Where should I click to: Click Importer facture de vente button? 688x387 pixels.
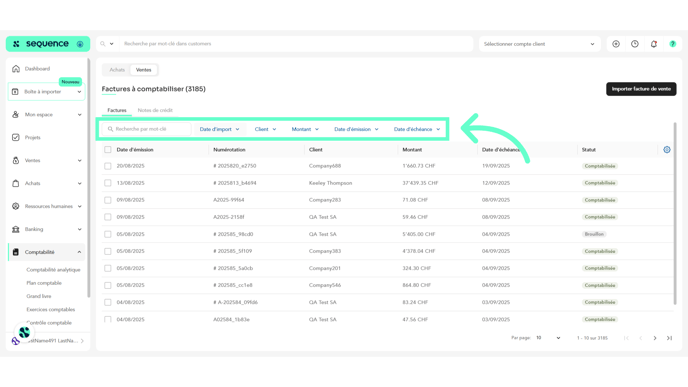(641, 89)
